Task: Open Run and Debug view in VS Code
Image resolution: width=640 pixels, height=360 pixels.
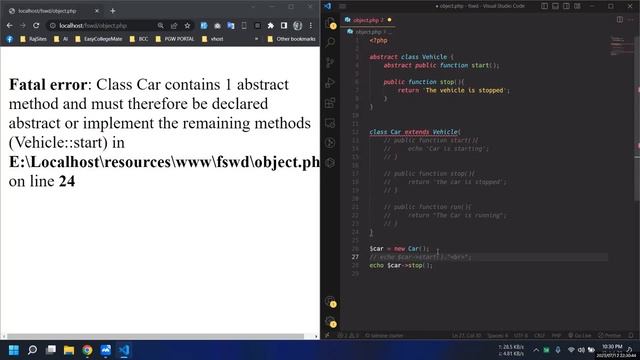Action: pos(331,82)
